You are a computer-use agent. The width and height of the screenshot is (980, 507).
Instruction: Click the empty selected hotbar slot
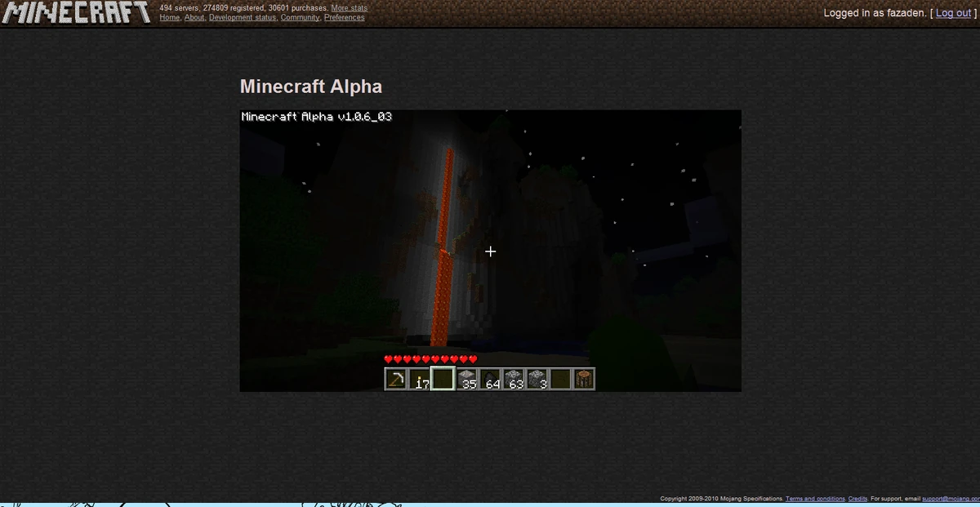(443, 378)
